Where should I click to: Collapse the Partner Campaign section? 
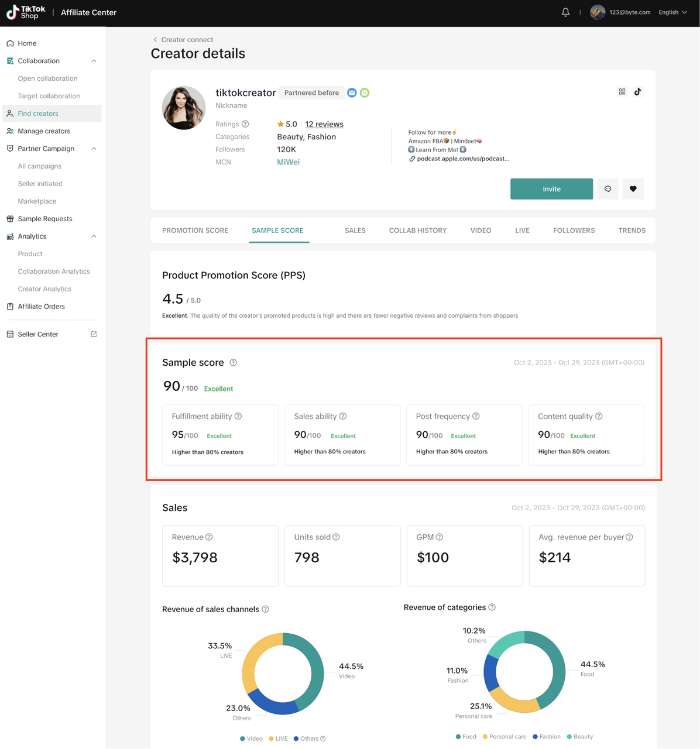click(x=94, y=149)
